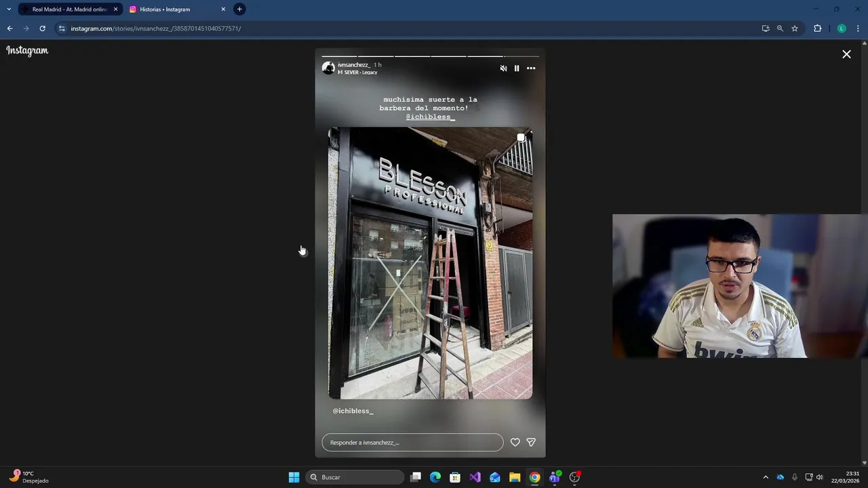
Task: Like the story with the heart icon
Action: coord(515,443)
